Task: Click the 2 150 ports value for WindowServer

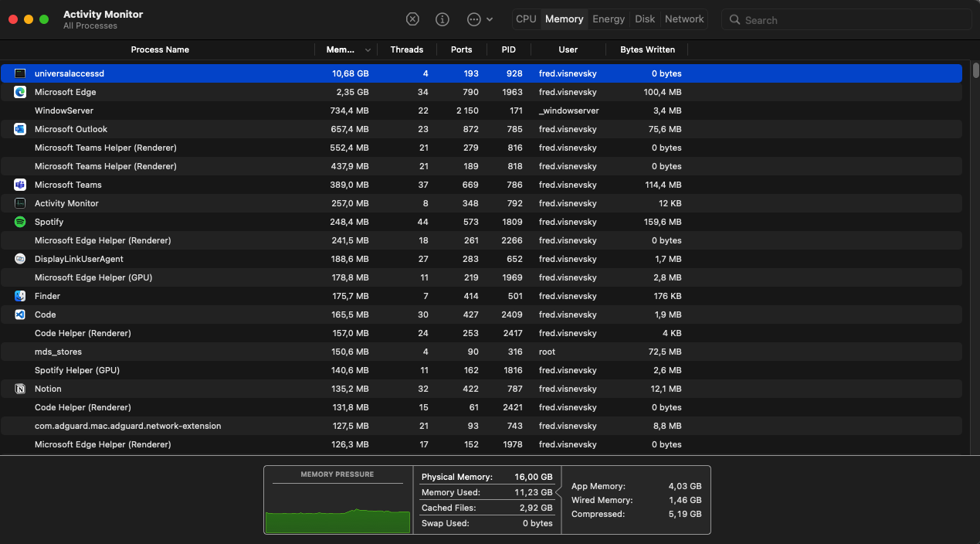Action: [x=467, y=110]
